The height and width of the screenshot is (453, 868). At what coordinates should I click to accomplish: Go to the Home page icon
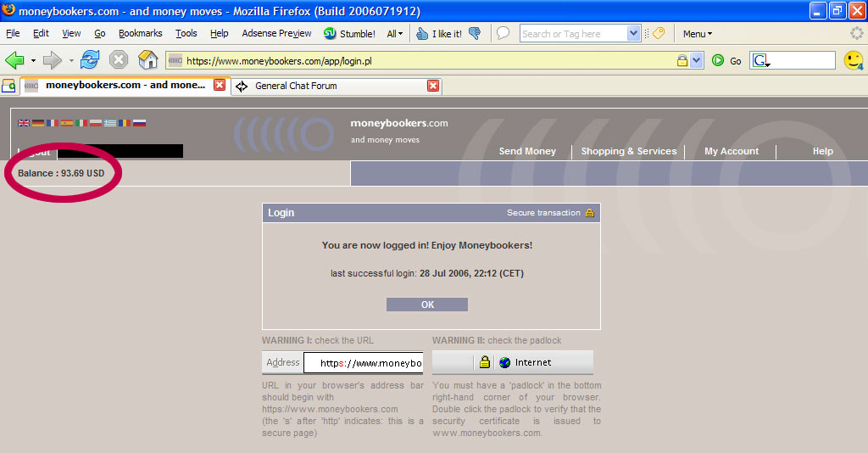tap(147, 59)
